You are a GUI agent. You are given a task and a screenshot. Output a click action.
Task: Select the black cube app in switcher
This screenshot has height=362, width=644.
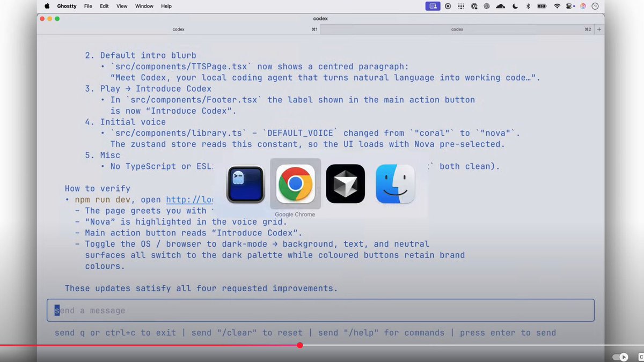pyautogui.click(x=345, y=184)
